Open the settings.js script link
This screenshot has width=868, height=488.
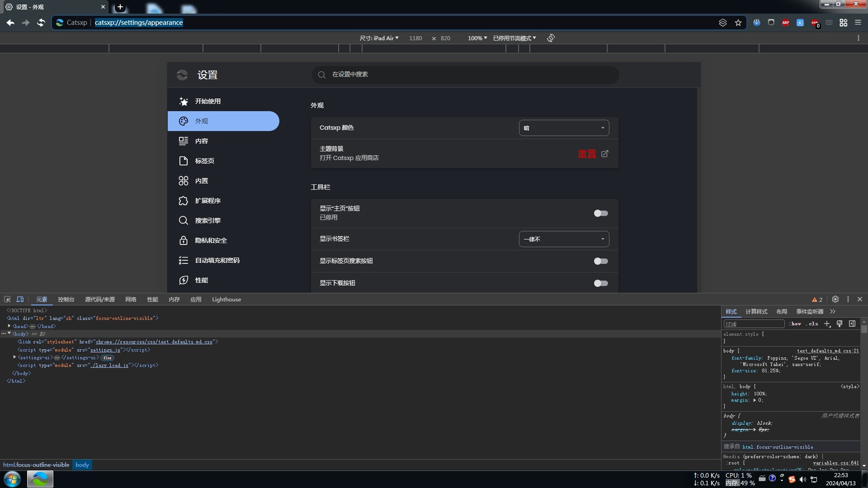point(105,350)
